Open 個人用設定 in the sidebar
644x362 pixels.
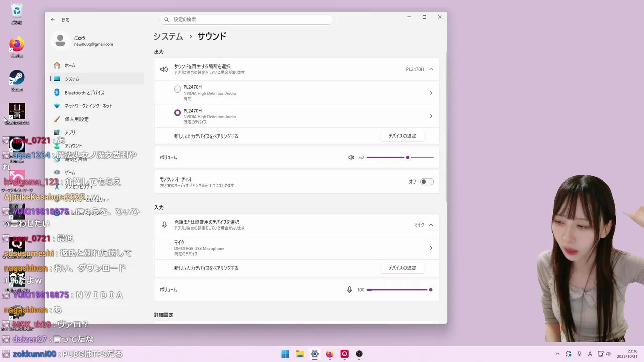tap(97, 119)
